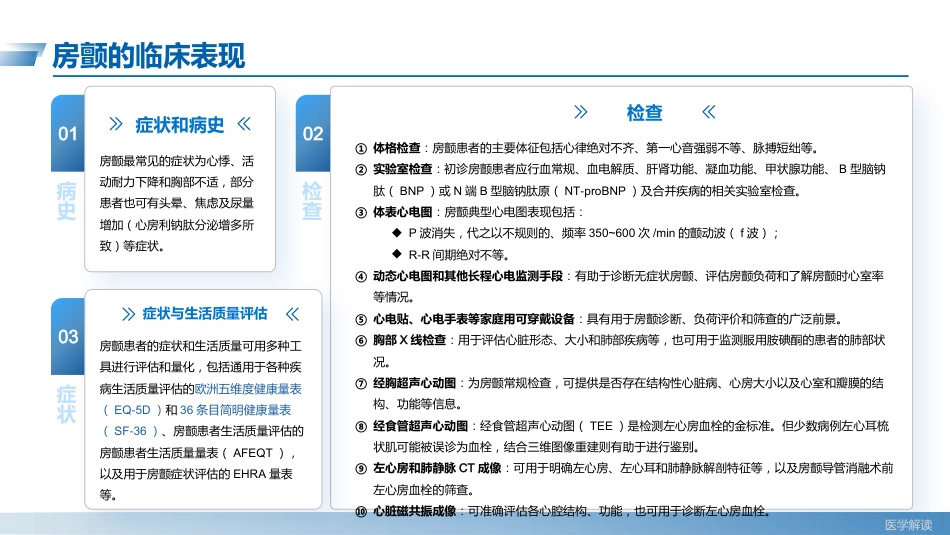Viewport: 950px width, 535px height.
Task: Click the vertical label 检查 under 02
Action: [311, 201]
